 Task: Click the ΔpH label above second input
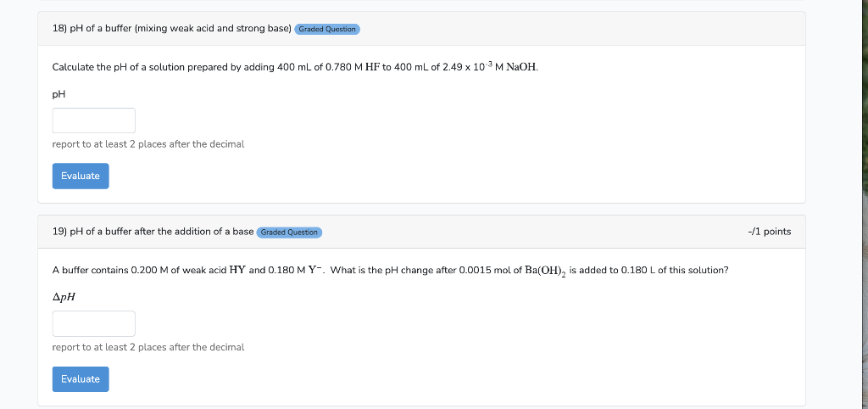click(64, 297)
